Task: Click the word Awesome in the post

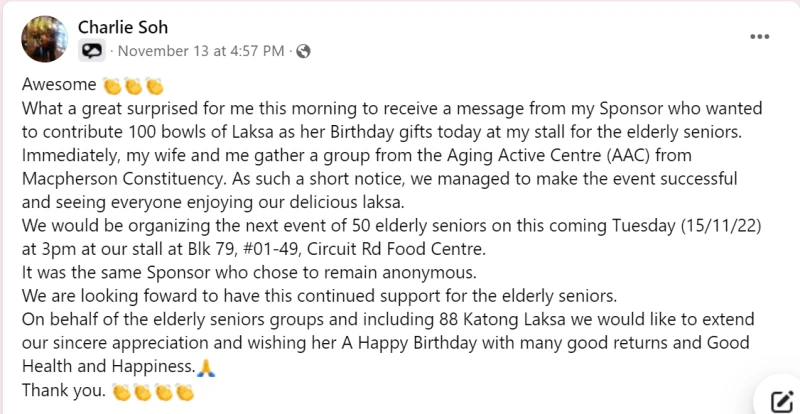Action: [x=57, y=86]
